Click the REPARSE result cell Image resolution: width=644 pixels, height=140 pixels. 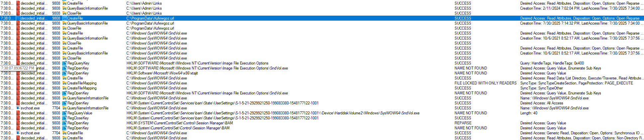click(x=463, y=123)
